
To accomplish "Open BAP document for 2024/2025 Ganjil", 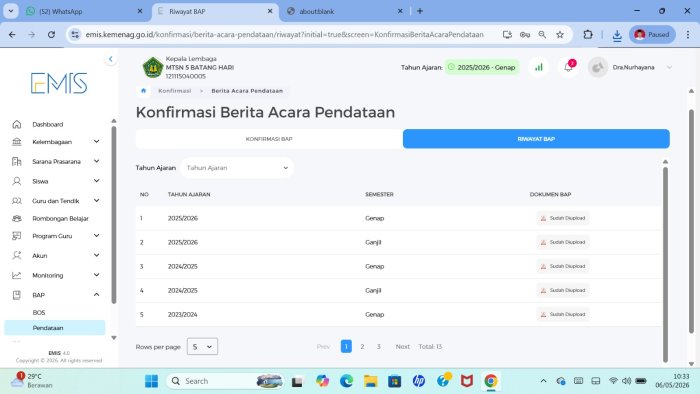I will [562, 290].
